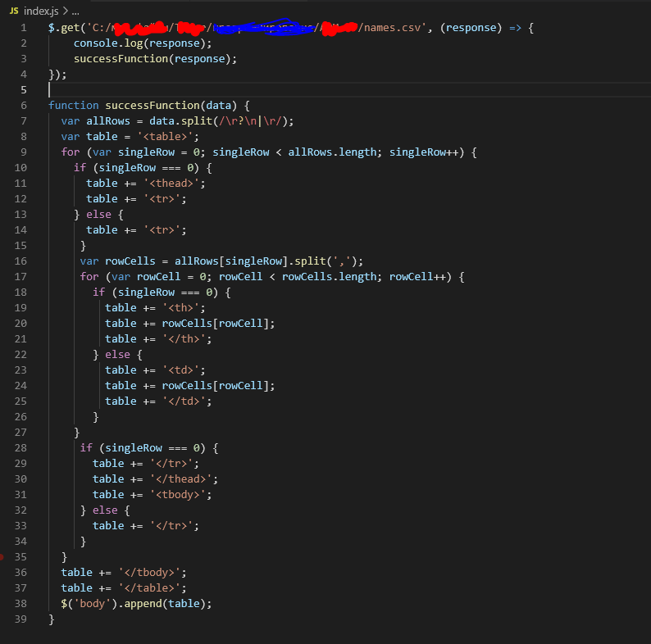This screenshot has width=651, height=644.
Task: Open breadcrumb chevron next to index.js
Action: [66, 11]
